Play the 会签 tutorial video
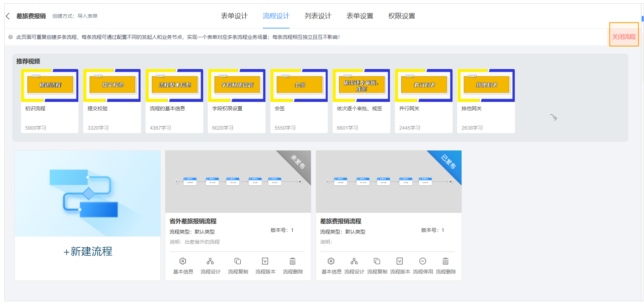 pos(299,85)
